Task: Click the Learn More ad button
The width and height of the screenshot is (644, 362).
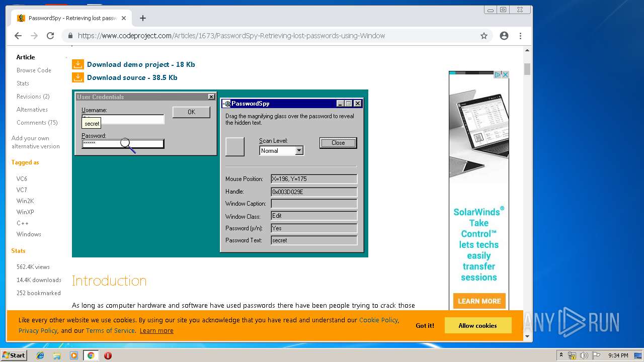Action: 479,301
